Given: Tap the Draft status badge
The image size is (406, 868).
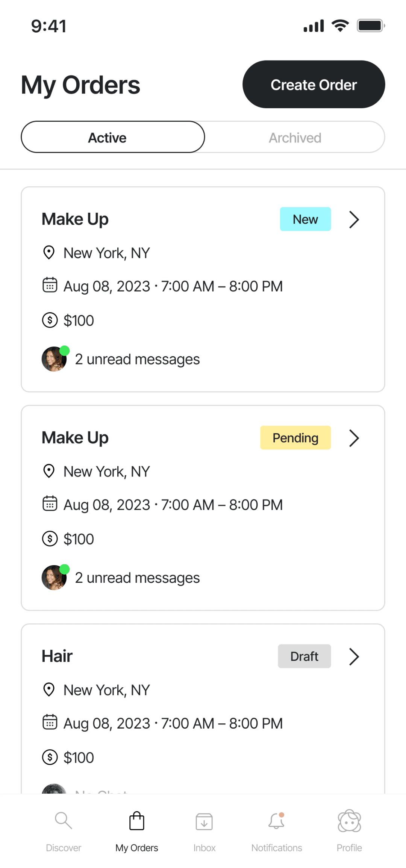Looking at the screenshot, I should coord(304,656).
